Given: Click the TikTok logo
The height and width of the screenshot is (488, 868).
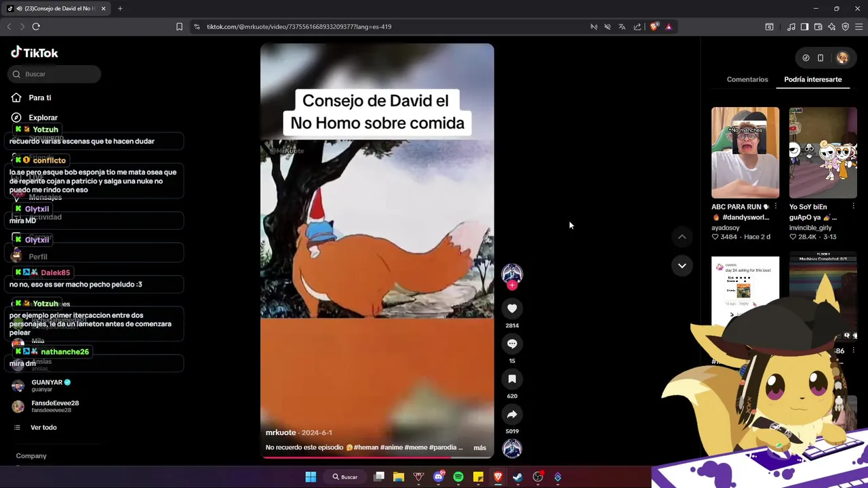Looking at the screenshot, I should click(35, 53).
